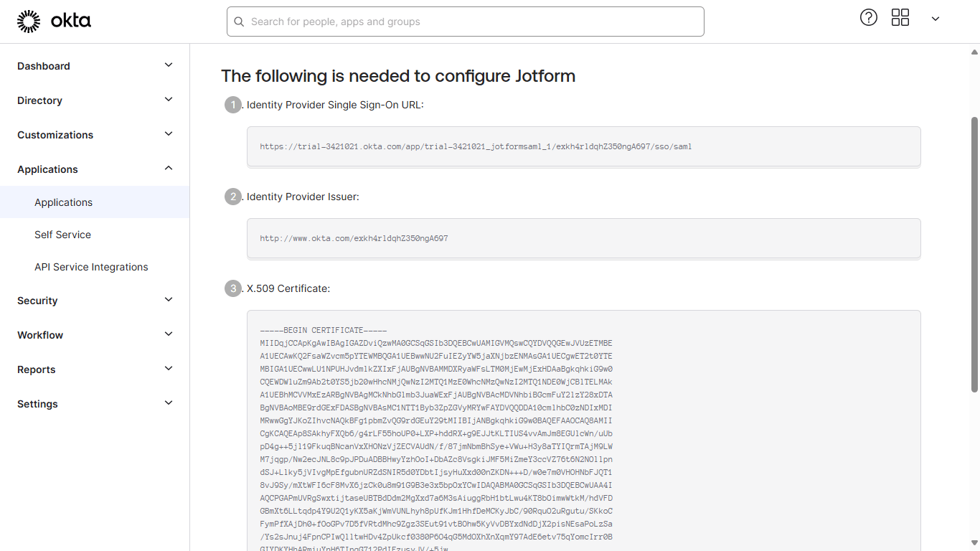Open the account dropdown arrow in header

click(x=936, y=19)
